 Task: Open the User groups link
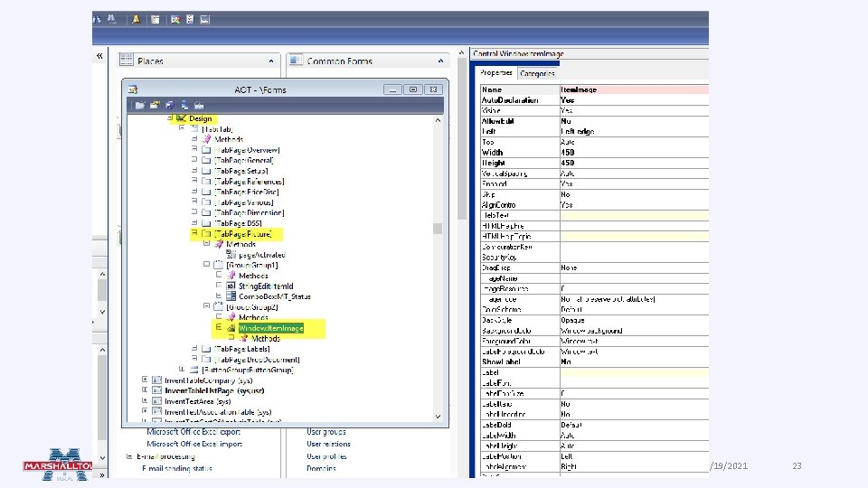326,432
